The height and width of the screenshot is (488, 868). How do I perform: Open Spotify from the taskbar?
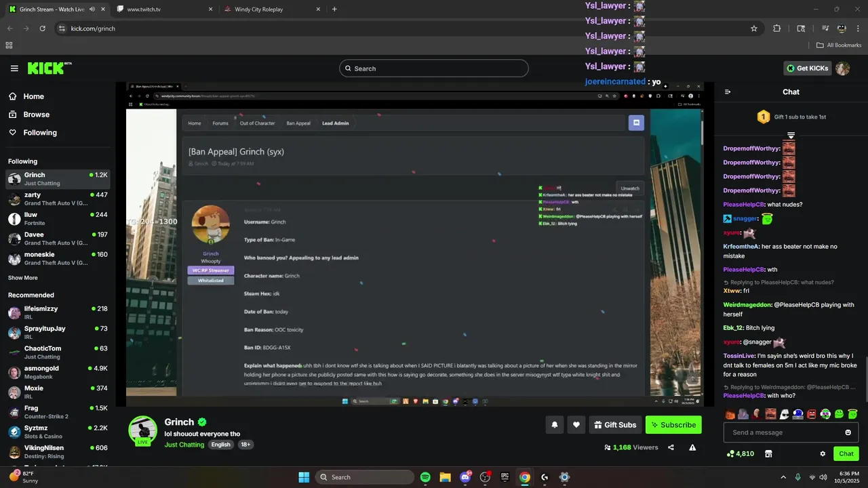425,477
